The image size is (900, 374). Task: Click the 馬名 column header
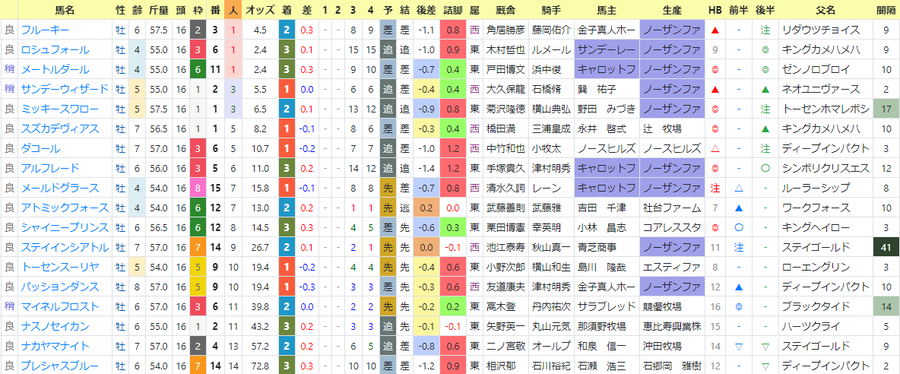pyautogui.click(x=64, y=10)
